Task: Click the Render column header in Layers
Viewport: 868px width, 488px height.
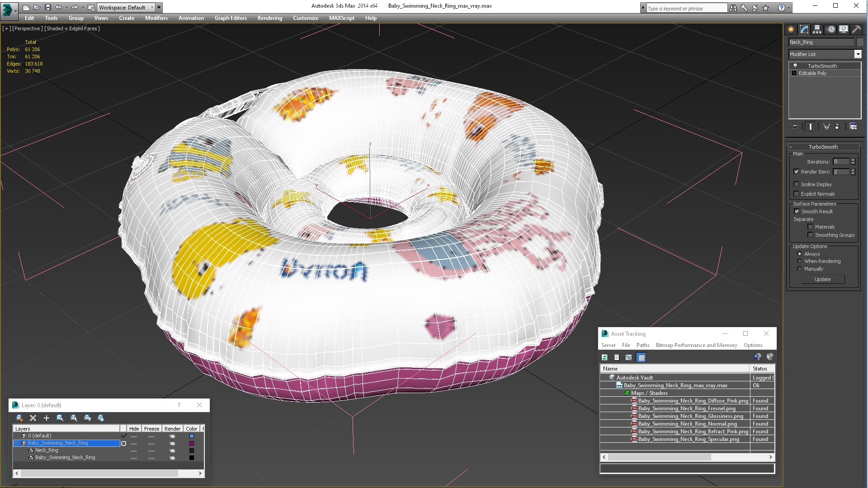Action: [172, 429]
